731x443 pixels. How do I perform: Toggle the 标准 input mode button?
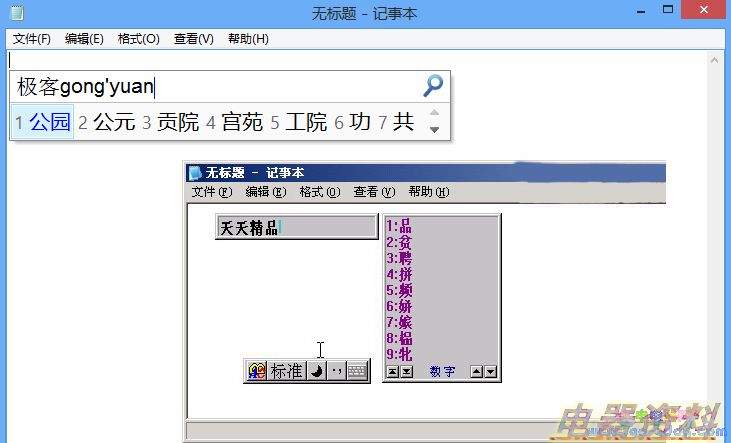[x=287, y=371]
